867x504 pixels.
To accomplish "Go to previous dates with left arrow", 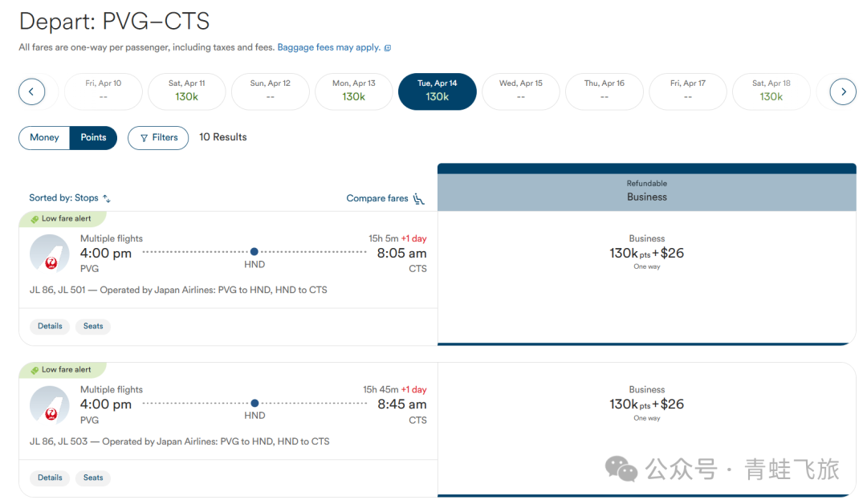I will (31, 91).
